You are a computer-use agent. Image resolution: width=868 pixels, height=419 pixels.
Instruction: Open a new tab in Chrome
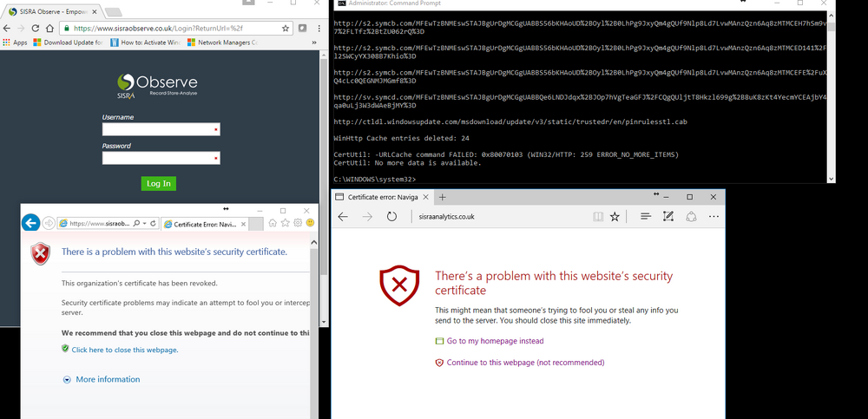(x=113, y=11)
